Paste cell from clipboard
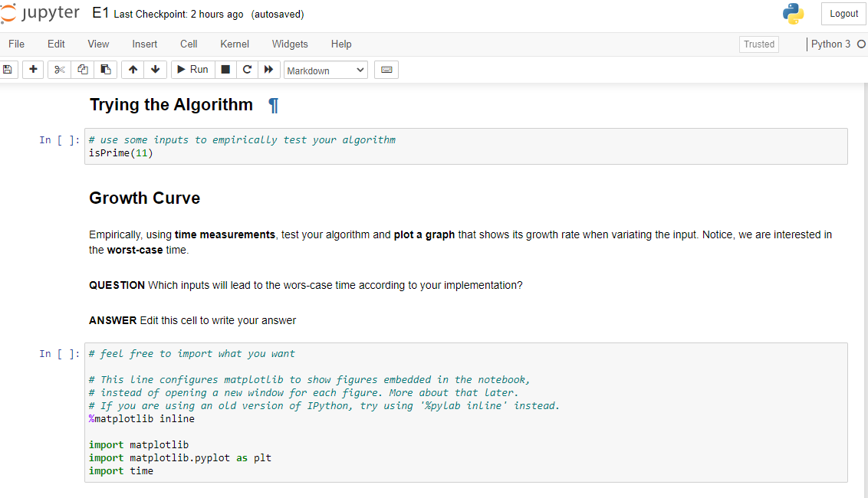This screenshot has width=868, height=498. (x=105, y=70)
